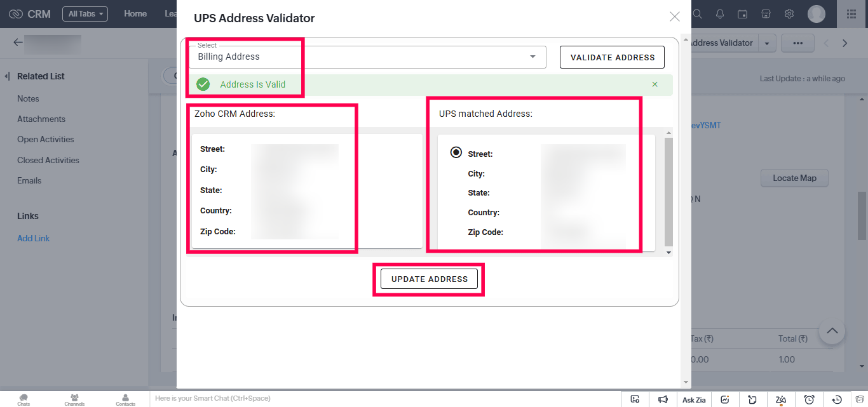
Task: Select the UPS matched address radio button
Action: coord(456,152)
